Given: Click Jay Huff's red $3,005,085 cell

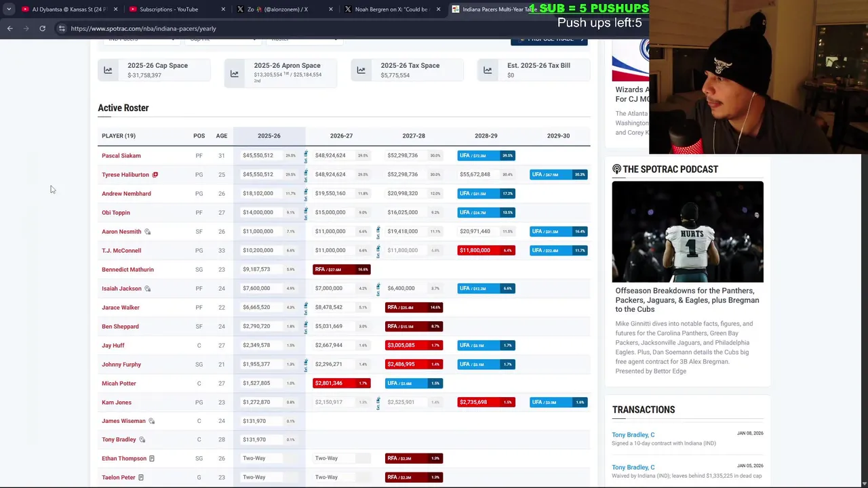Looking at the screenshot, I should pos(414,346).
